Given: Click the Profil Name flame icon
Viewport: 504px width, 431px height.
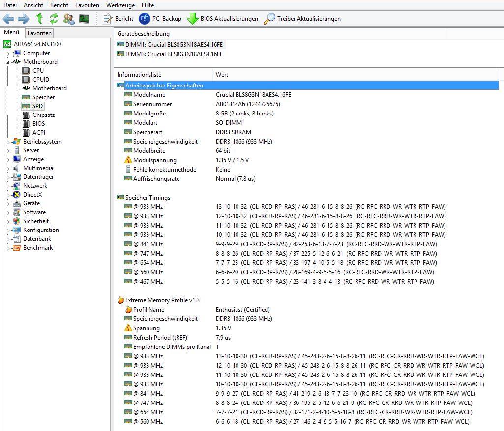Looking at the screenshot, I should [x=128, y=309].
